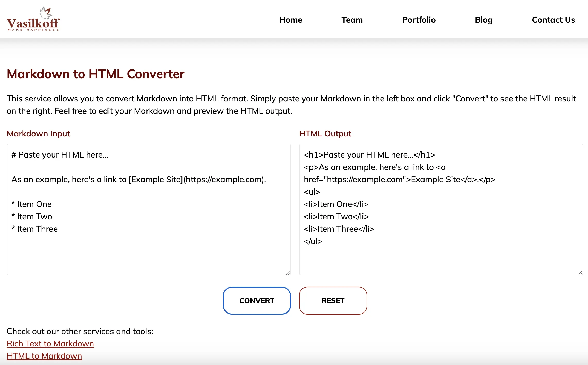Navigate to the Contact Us menu item
Screen dimensions: 588x365
coord(553,19)
